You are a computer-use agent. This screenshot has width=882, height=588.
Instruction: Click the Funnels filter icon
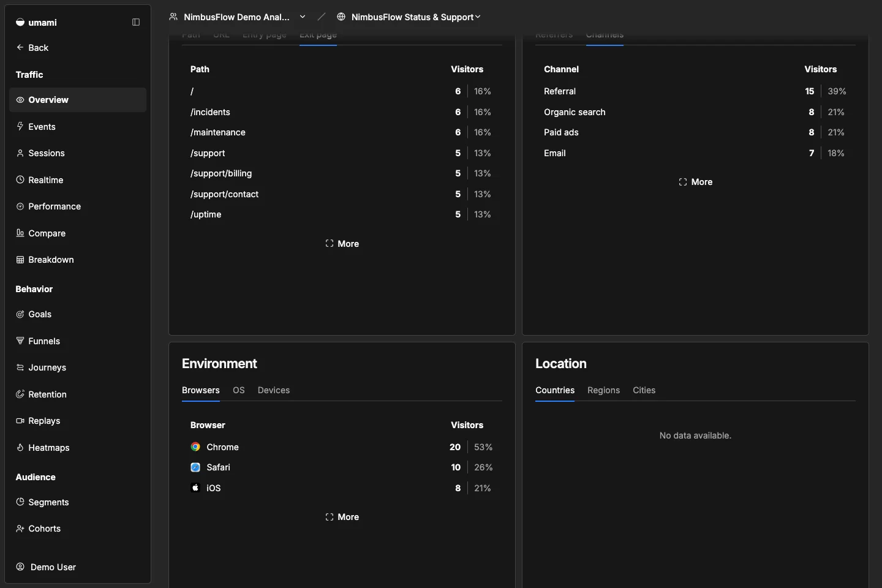pos(20,341)
